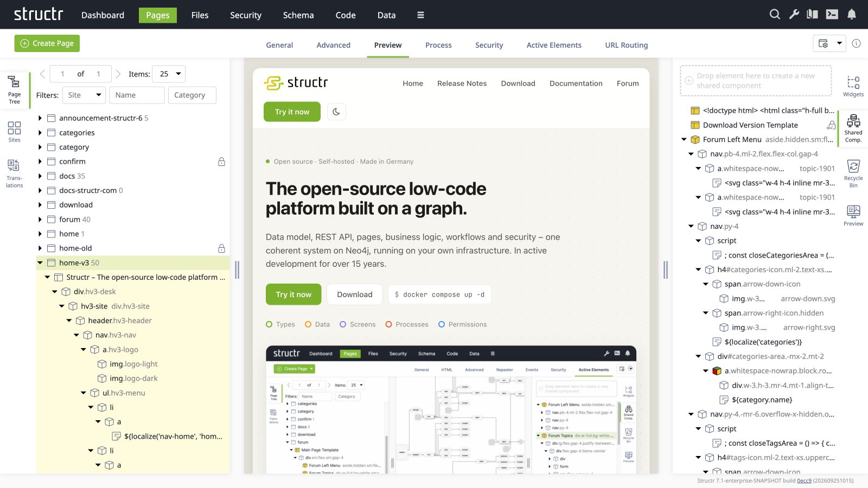Open the Widgets panel
The height and width of the screenshot is (488, 868).
(x=853, y=86)
